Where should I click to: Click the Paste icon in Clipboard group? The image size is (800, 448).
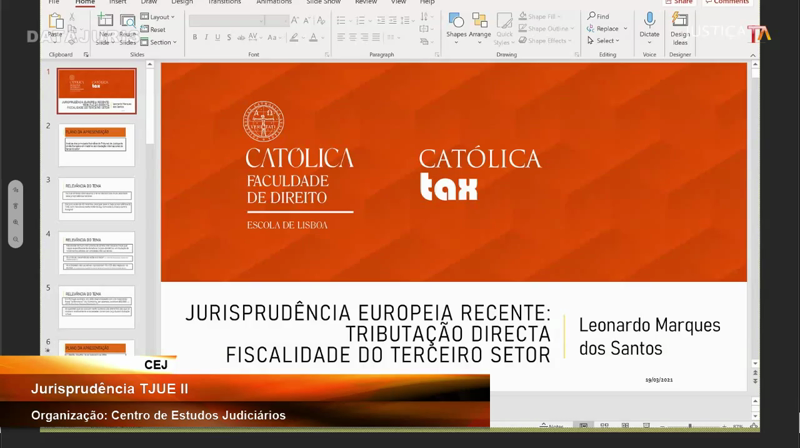point(57,24)
